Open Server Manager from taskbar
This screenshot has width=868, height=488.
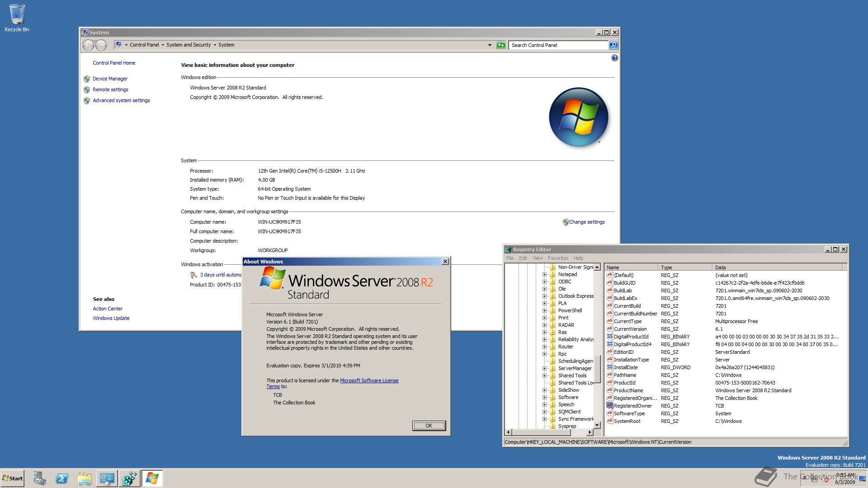[39, 479]
